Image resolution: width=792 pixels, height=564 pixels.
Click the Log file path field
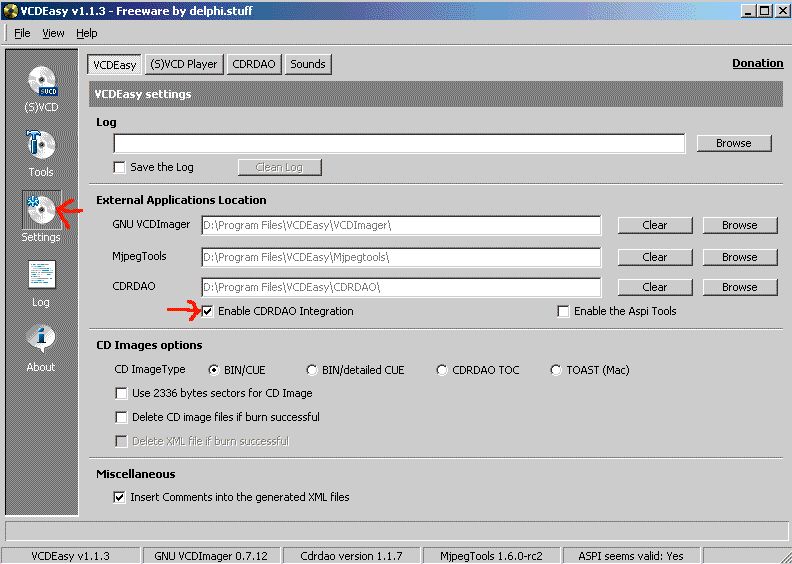point(399,143)
